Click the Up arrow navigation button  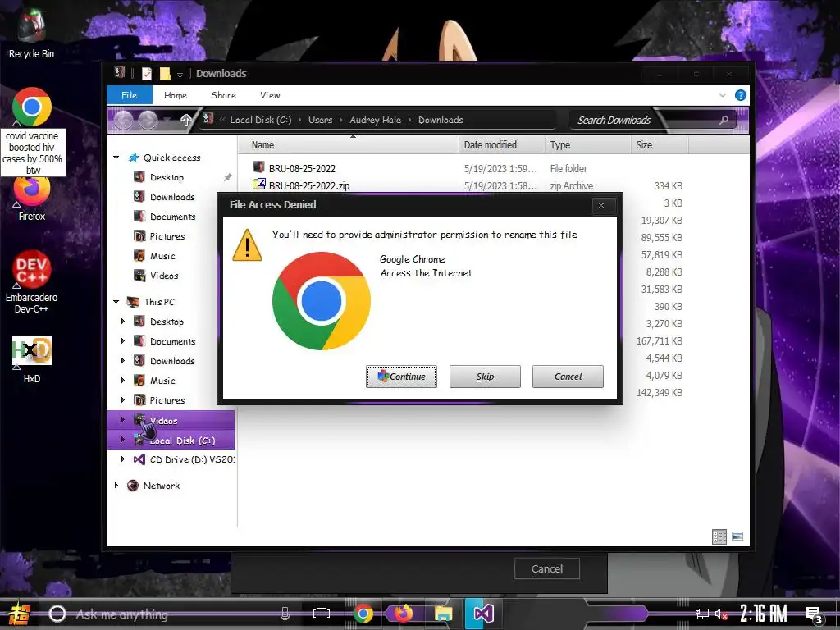[x=186, y=120]
